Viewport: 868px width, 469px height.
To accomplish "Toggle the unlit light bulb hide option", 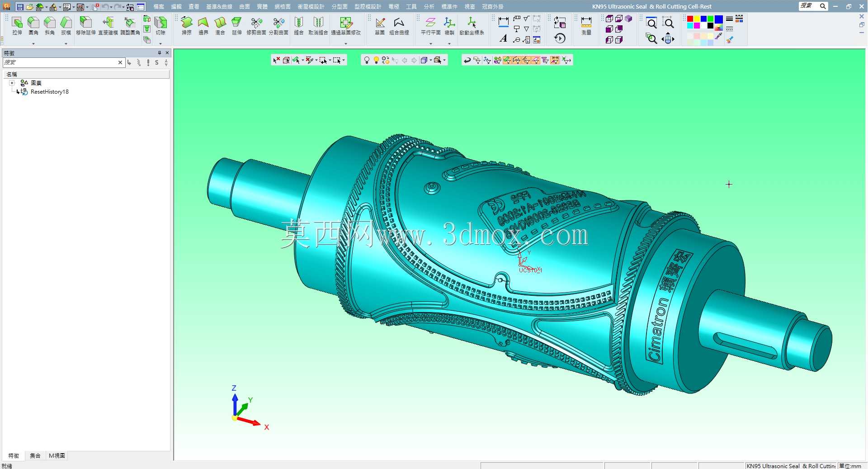I will 367,60.
